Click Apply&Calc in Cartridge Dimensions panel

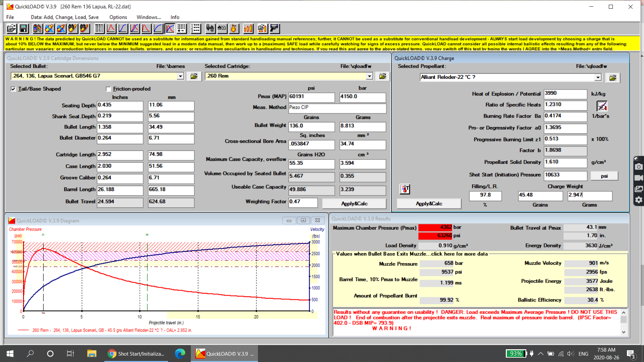354,203
